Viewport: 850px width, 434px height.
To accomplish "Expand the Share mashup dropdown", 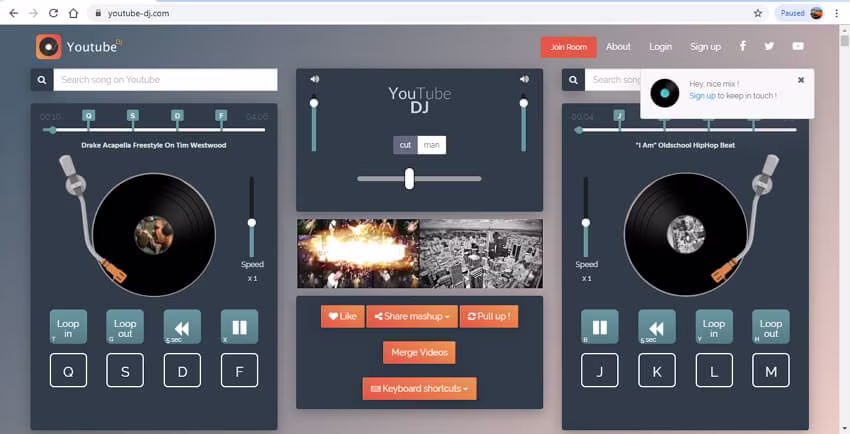I will pos(412,316).
